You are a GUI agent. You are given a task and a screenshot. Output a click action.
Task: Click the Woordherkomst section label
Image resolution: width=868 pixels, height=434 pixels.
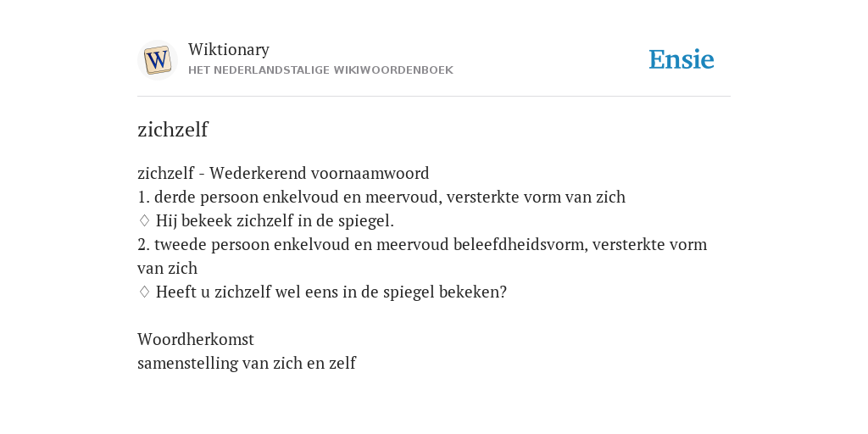pyautogui.click(x=196, y=339)
